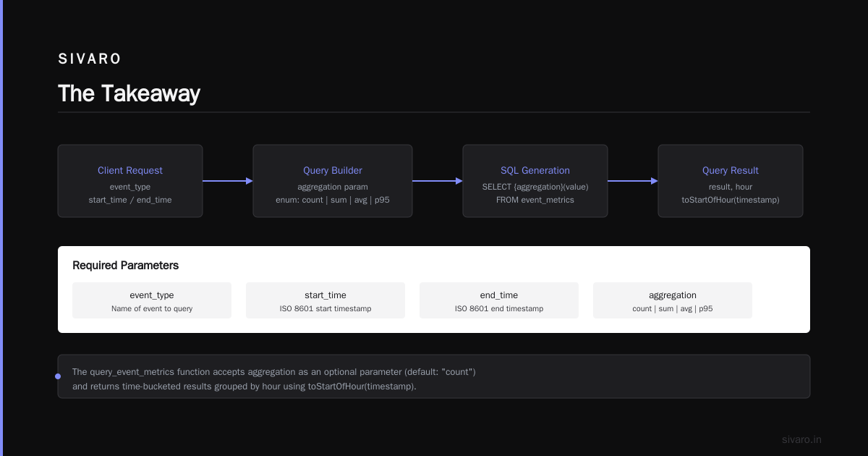Screen dimensions: 868x456
Task: Select the heading 'The Takeaway'
Action: (x=129, y=93)
